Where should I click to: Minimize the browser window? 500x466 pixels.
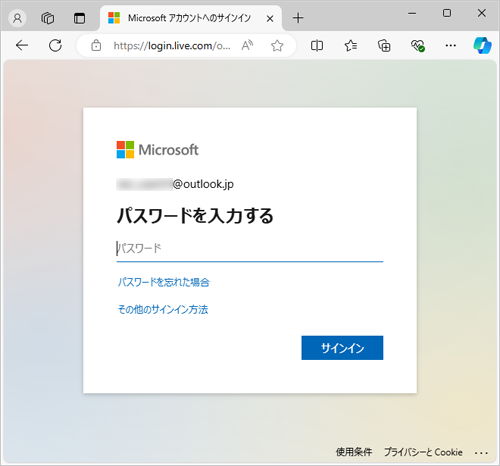(412, 13)
